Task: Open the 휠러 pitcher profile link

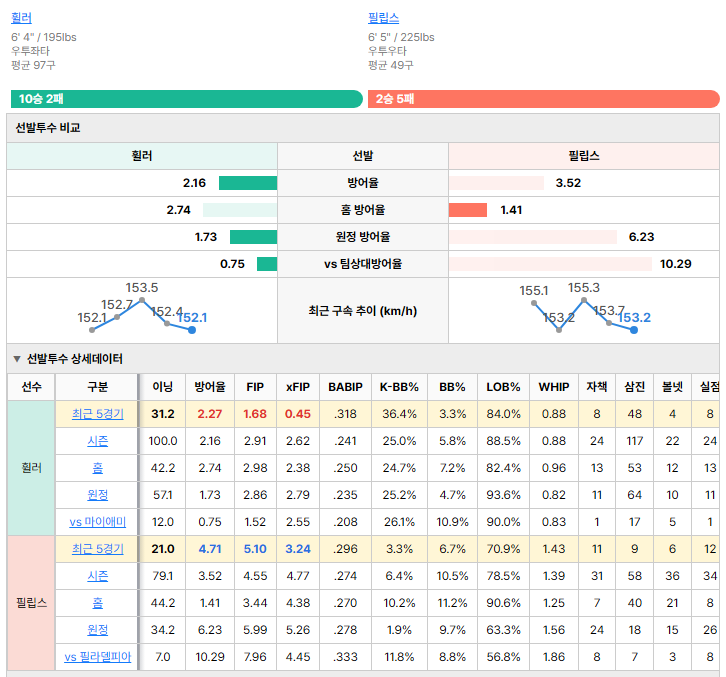Action: click(21, 18)
